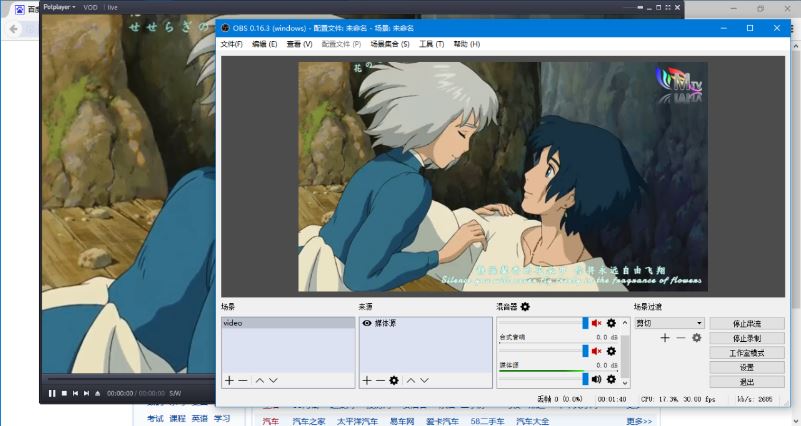The width and height of the screenshot is (801, 426).
Task: Open properties gear for the selected source
Action: [x=394, y=380]
